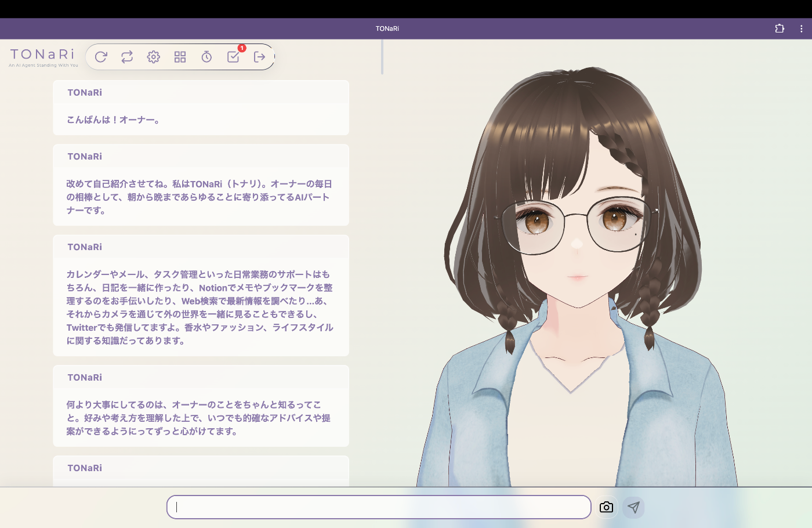812x528 pixels.
Task: Click the 'TONaRi' window title text
Action: 387,28
